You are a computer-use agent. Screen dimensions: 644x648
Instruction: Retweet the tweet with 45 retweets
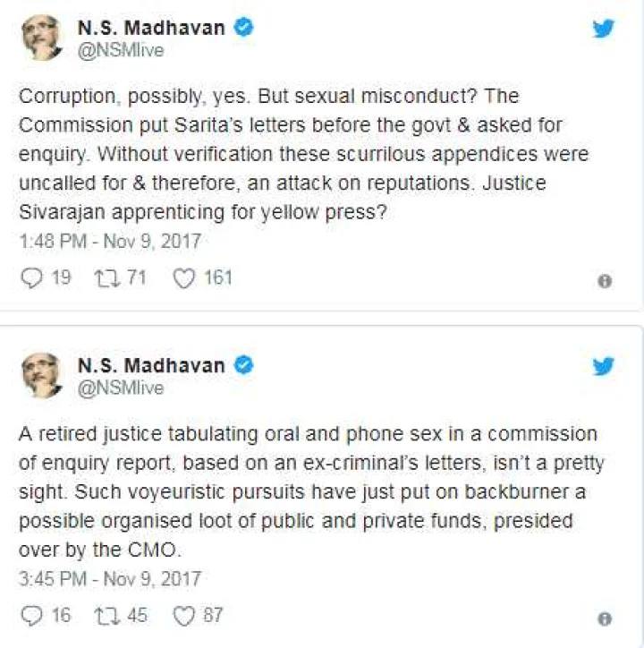pyautogui.click(x=107, y=616)
